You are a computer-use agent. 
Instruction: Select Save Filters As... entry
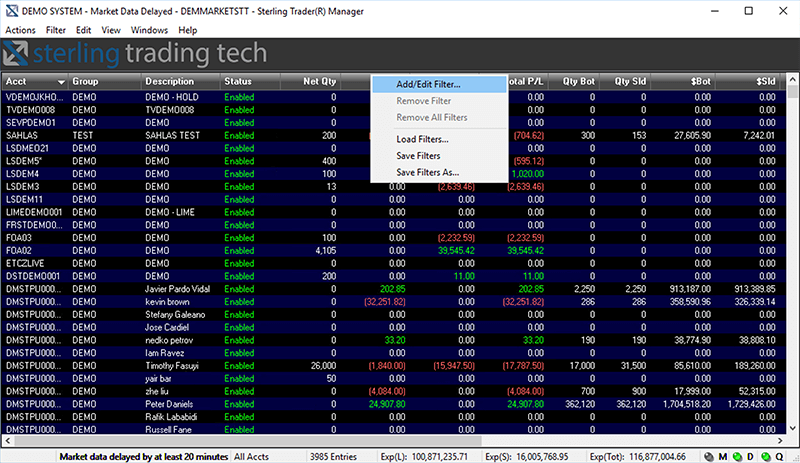[439, 173]
